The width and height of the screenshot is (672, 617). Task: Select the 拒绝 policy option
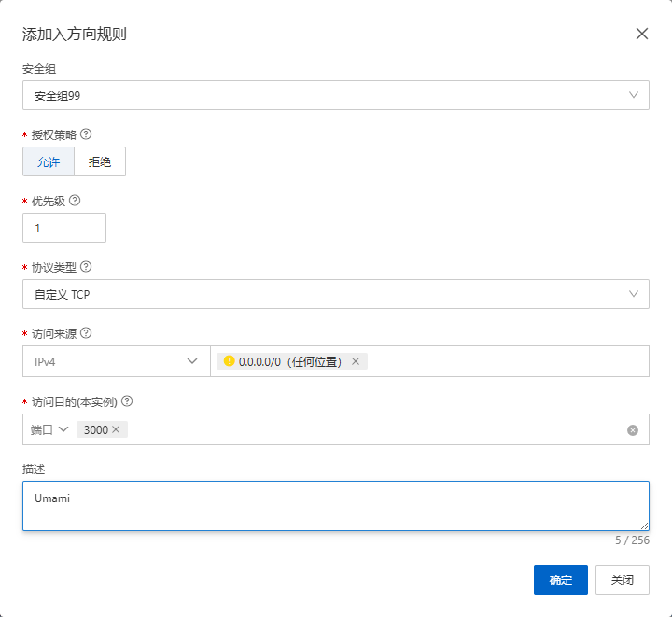point(100,161)
